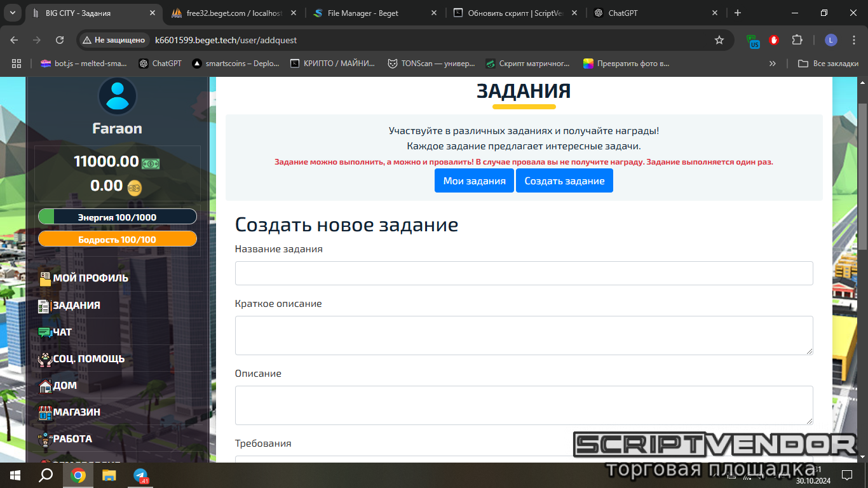Click the Windows Start button
Screen dimensions: 868x488
pyautogui.click(x=15, y=475)
